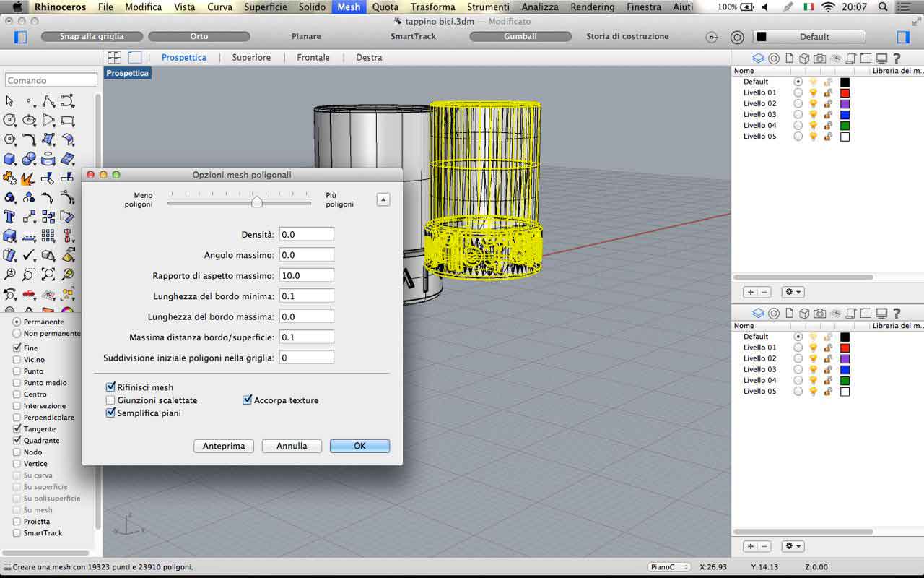Click the red car render icon
The width and height of the screenshot is (924, 578).
[29, 294]
